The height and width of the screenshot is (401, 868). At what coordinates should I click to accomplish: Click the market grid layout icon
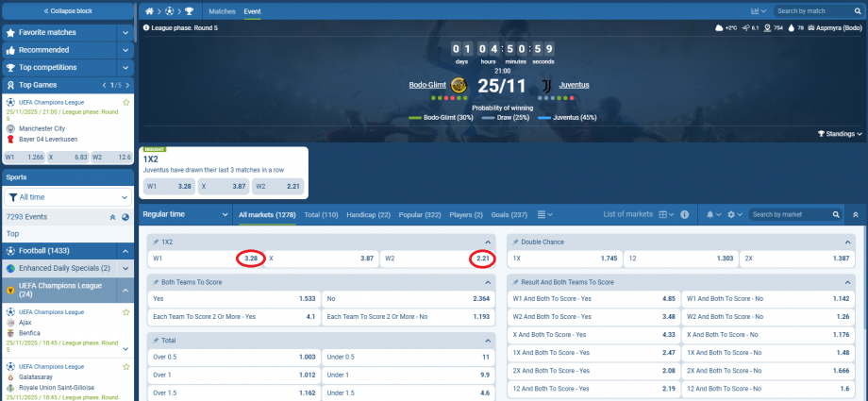[664, 215]
